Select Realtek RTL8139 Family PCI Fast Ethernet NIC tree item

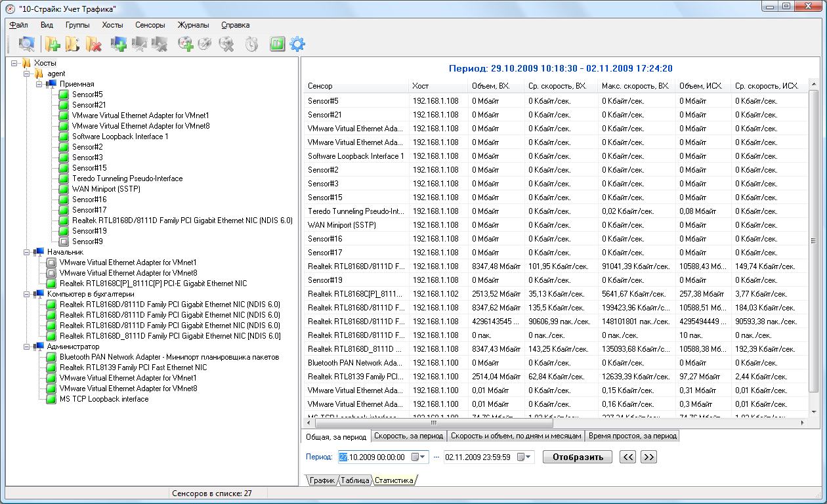tap(133, 367)
